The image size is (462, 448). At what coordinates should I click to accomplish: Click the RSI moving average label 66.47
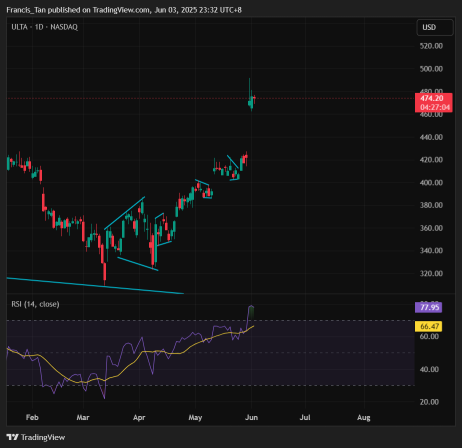coord(429,326)
